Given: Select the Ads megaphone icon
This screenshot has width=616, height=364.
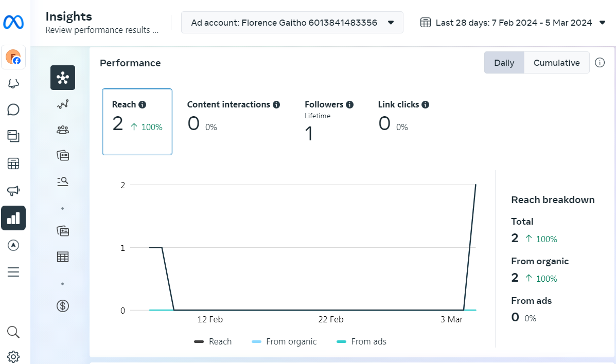Looking at the screenshot, I should point(14,190).
